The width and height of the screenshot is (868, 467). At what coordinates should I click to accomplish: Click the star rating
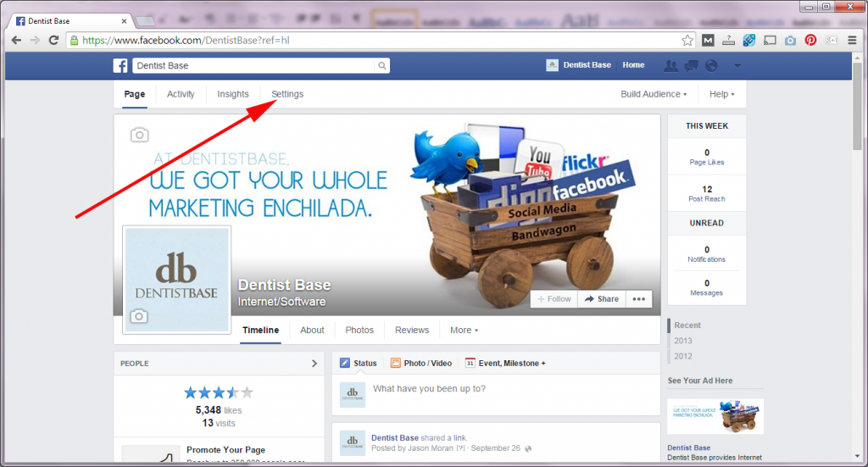(x=219, y=393)
